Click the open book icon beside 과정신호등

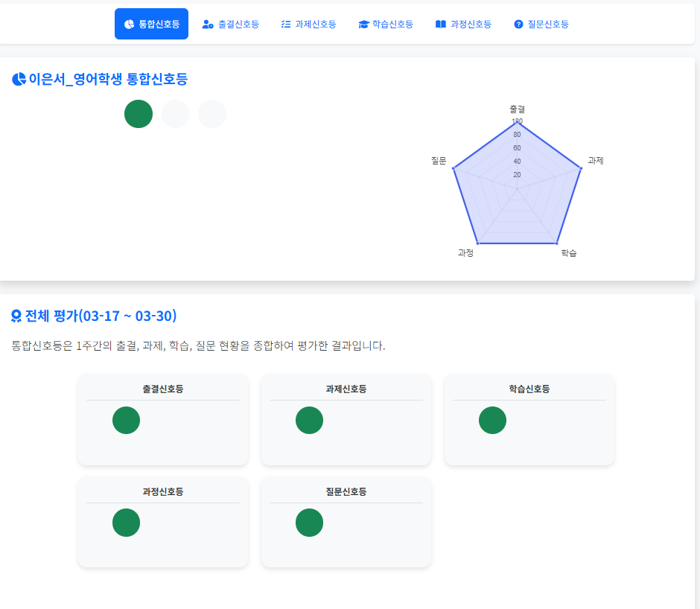(x=441, y=25)
